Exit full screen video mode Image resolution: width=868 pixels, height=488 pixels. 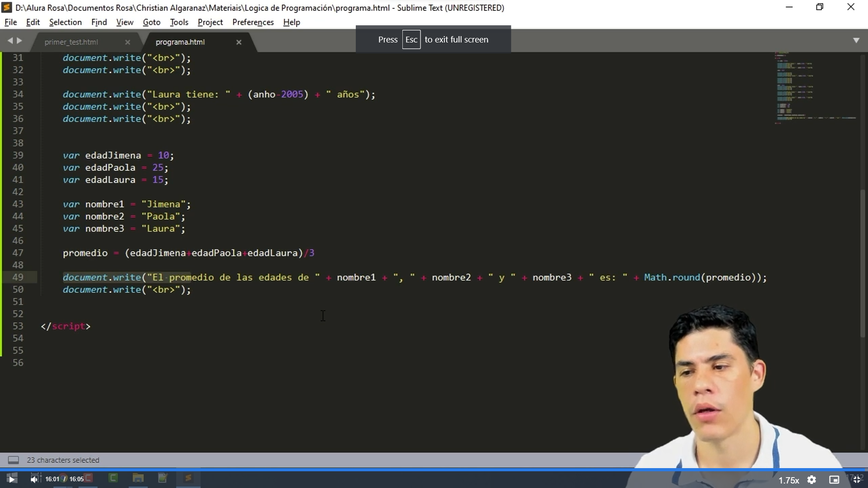tap(856, 480)
